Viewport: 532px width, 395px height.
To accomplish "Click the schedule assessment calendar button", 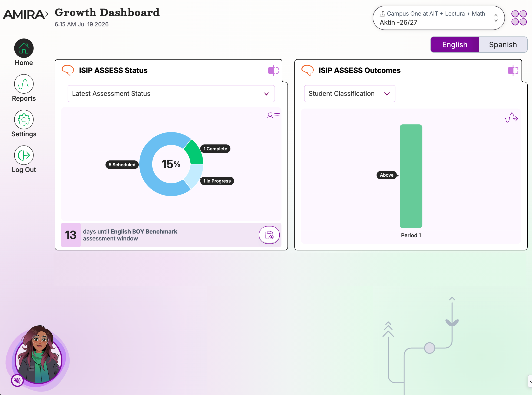I will 269,235.
